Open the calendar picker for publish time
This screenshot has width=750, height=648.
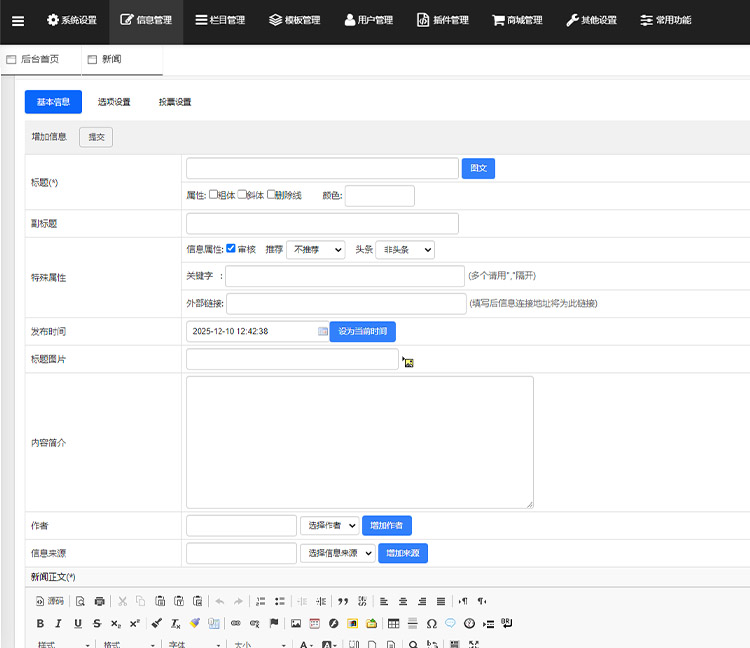pyautogui.click(x=323, y=331)
